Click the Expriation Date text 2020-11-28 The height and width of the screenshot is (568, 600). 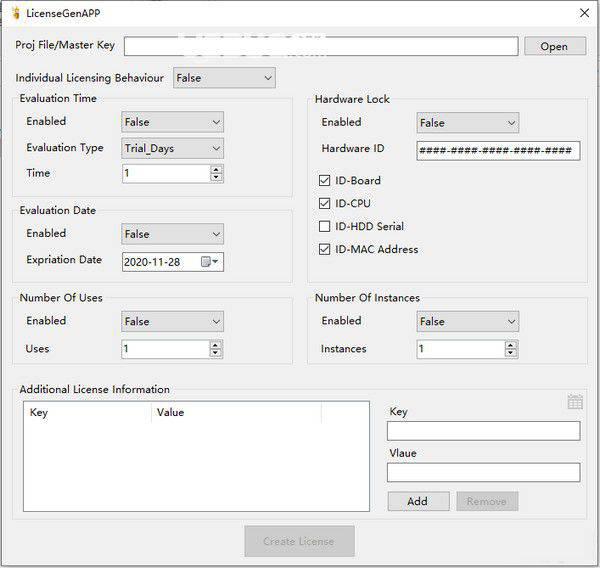pos(152,262)
